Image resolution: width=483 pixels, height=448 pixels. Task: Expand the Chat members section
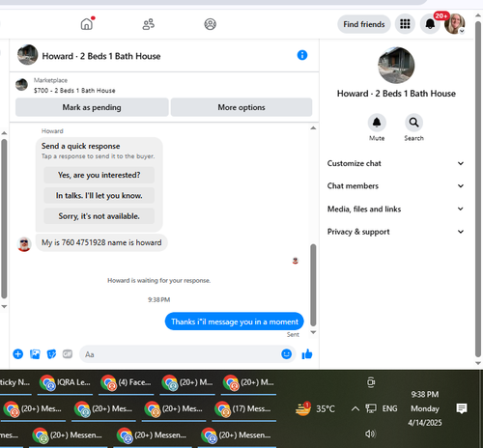pos(396,186)
